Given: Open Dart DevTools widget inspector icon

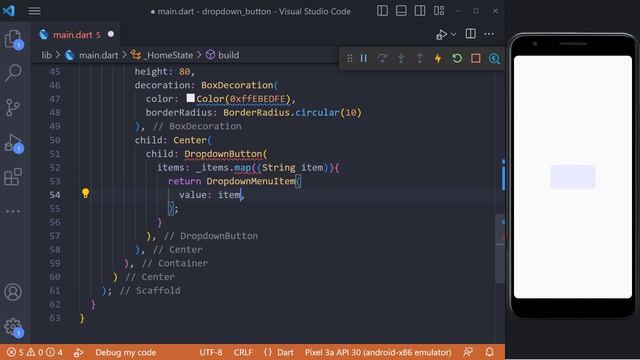Looking at the screenshot, I should point(494,58).
